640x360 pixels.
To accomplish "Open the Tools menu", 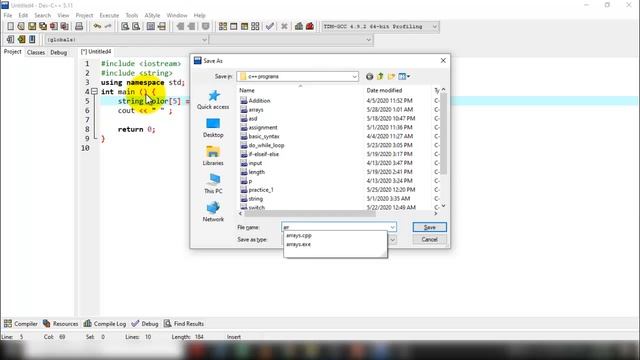I will pyautogui.click(x=131, y=15).
